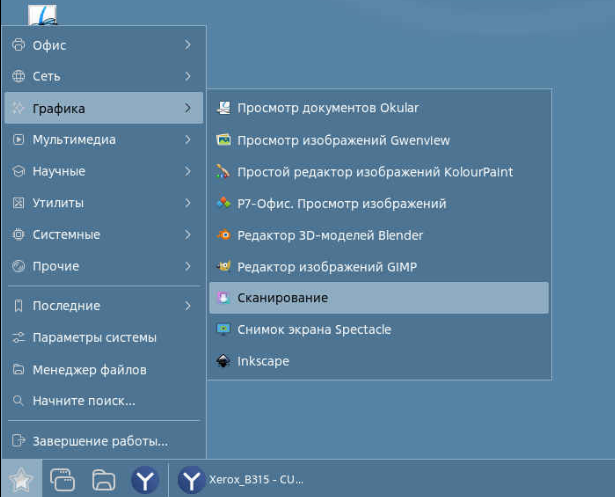This screenshot has height=497, width=615.
Task: Click the Системные chip icon
Action: (x=18, y=235)
